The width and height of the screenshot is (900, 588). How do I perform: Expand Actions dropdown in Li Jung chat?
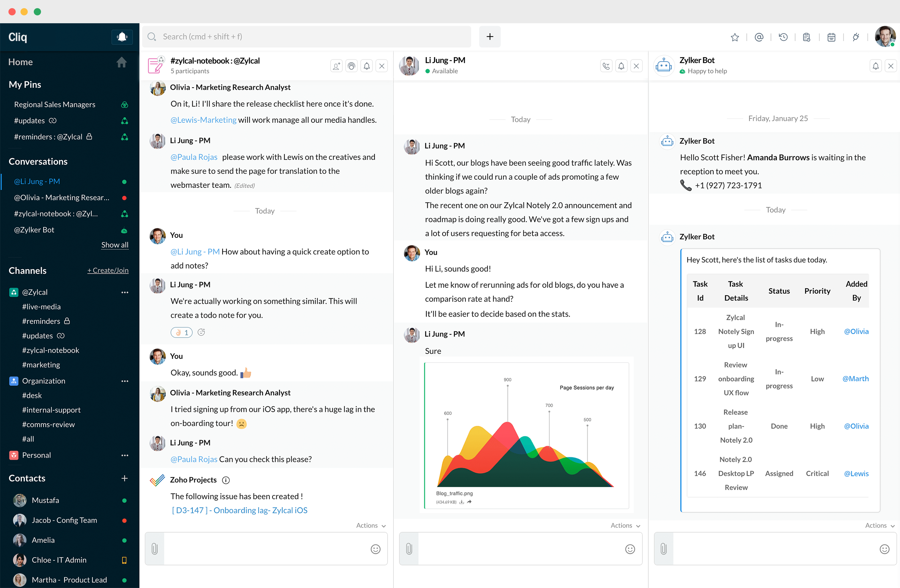[625, 526]
